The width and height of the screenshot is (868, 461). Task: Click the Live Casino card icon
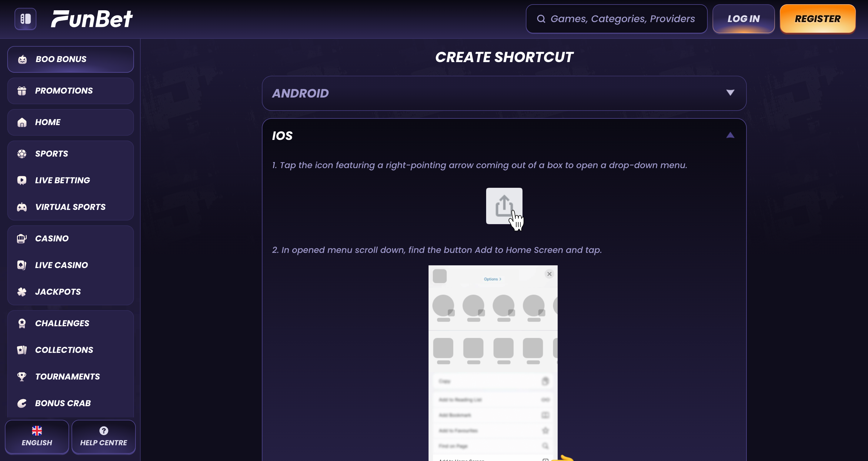coord(22,265)
